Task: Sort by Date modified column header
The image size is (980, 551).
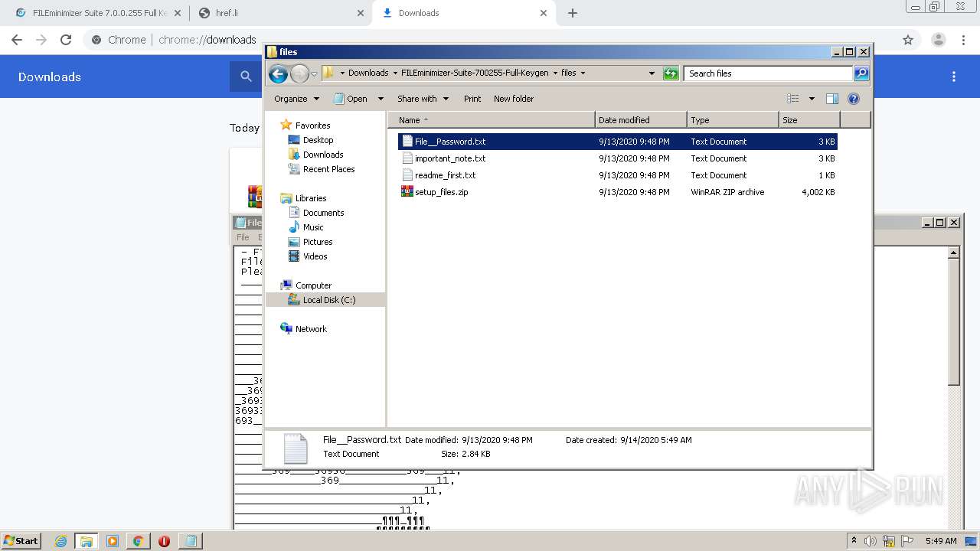Action: pos(641,120)
